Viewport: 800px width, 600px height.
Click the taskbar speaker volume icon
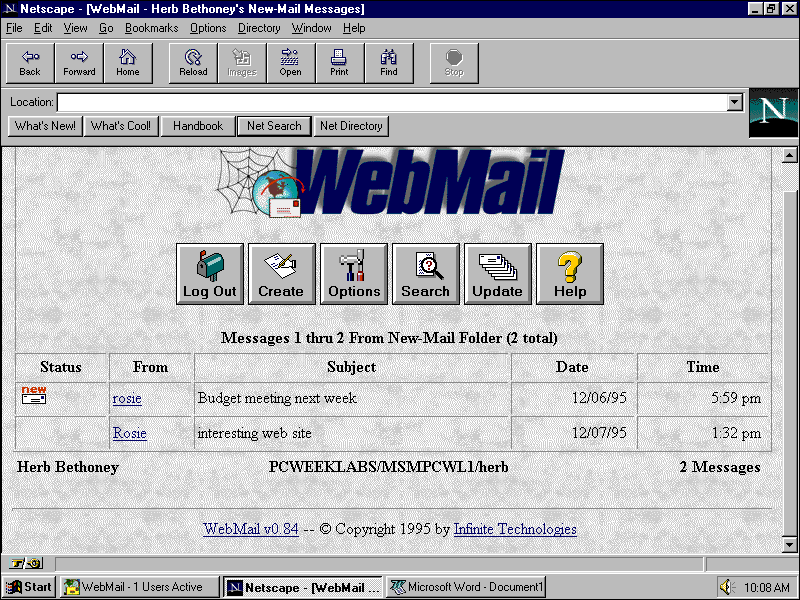[727, 587]
